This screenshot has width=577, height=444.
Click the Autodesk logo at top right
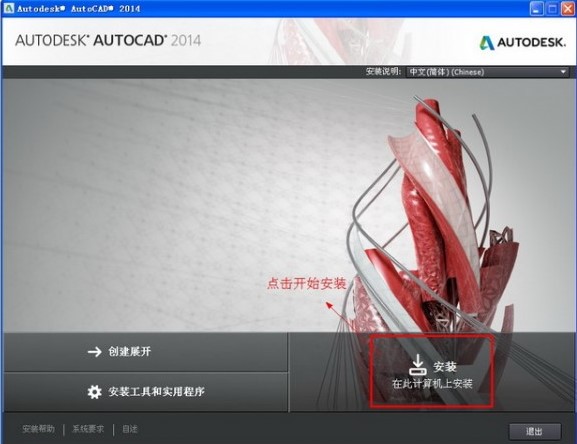523,43
